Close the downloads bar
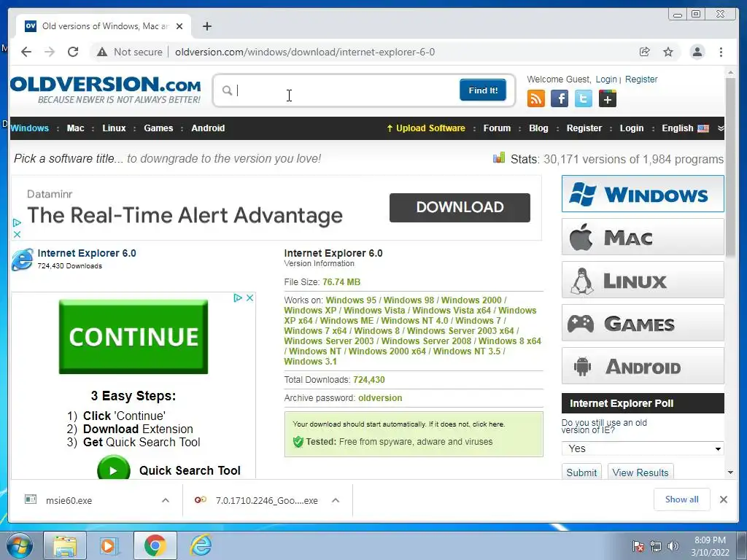Image resolution: width=747 pixels, height=560 pixels. pos(723,499)
